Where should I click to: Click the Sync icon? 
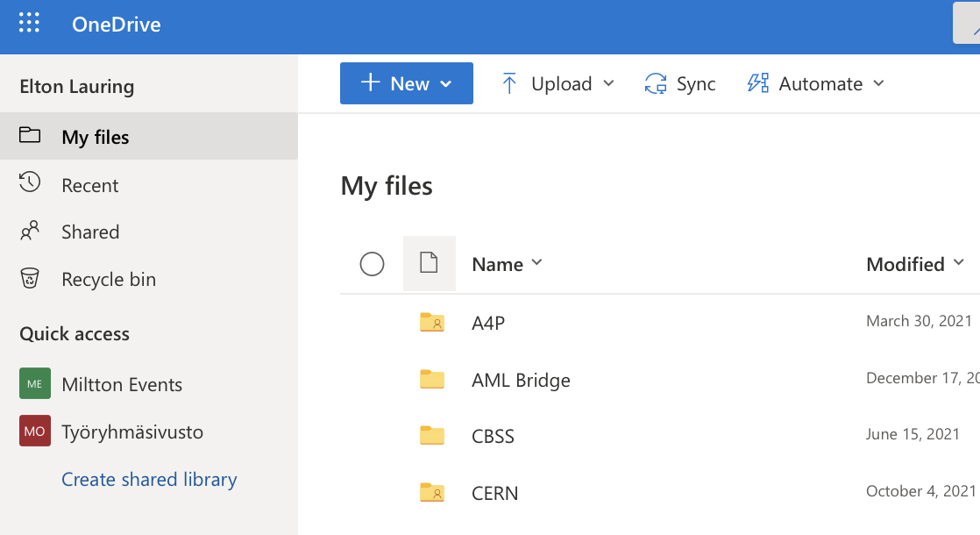pos(656,83)
